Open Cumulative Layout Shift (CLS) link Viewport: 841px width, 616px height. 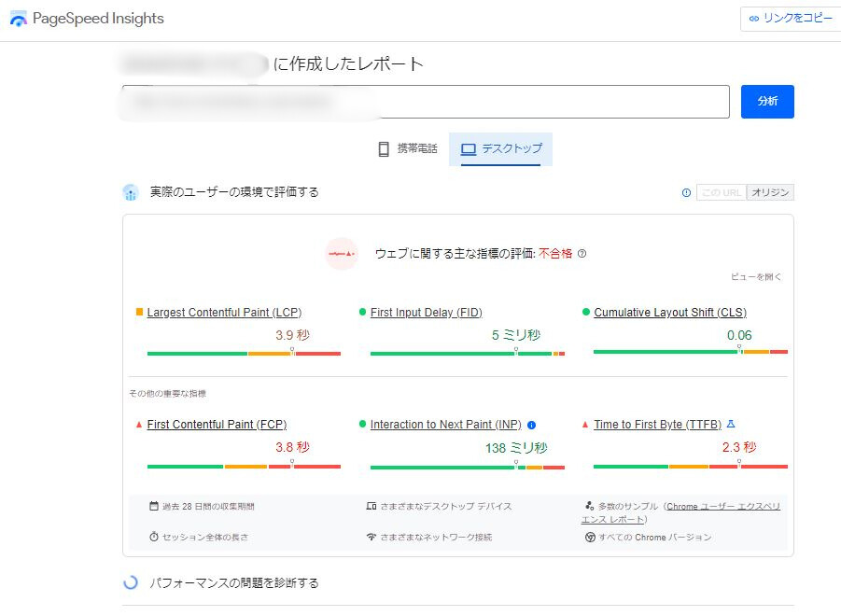pyautogui.click(x=670, y=313)
